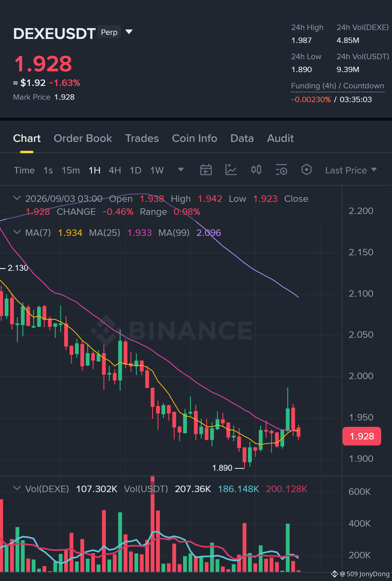Collapse the MA indicator legend

(x=17, y=232)
